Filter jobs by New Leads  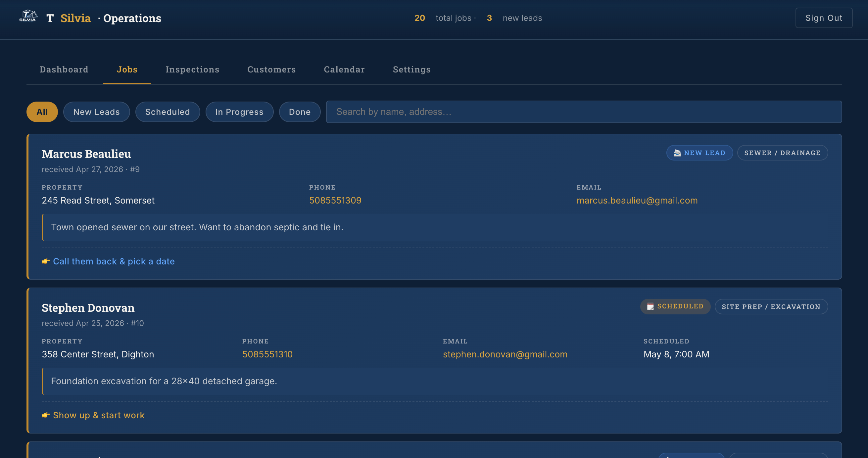click(96, 112)
